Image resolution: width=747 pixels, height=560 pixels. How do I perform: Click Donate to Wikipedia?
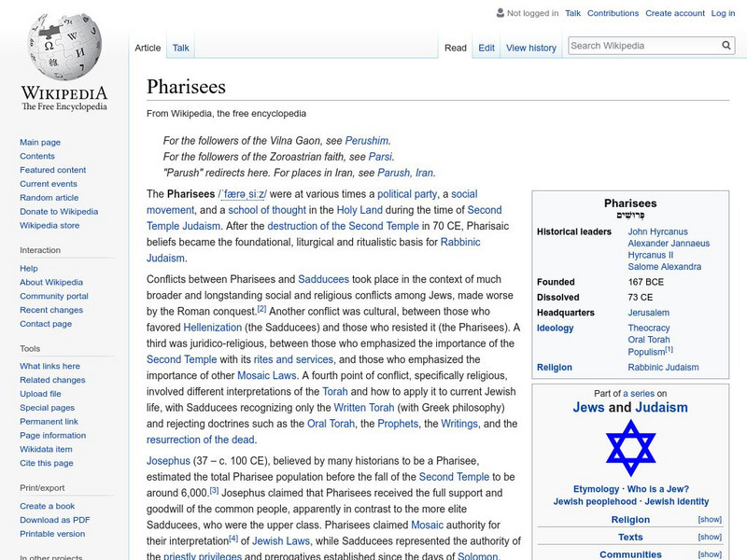[x=59, y=212]
